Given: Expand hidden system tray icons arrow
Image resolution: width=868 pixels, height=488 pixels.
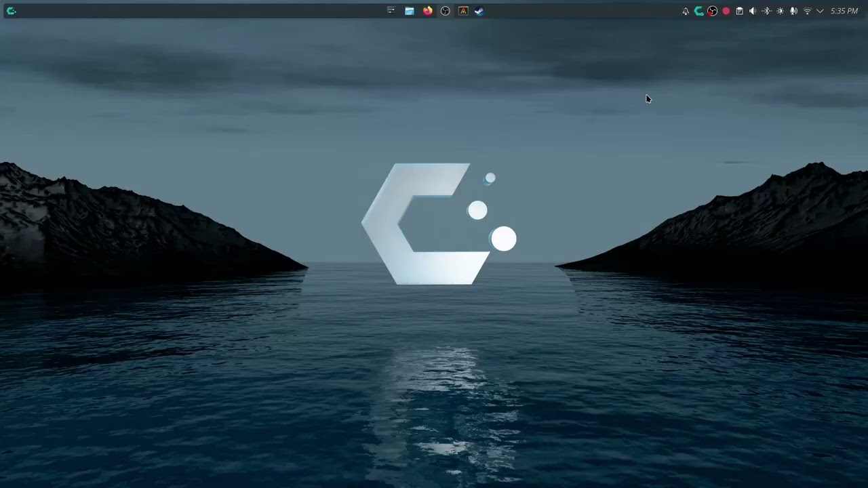Looking at the screenshot, I should click(820, 11).
